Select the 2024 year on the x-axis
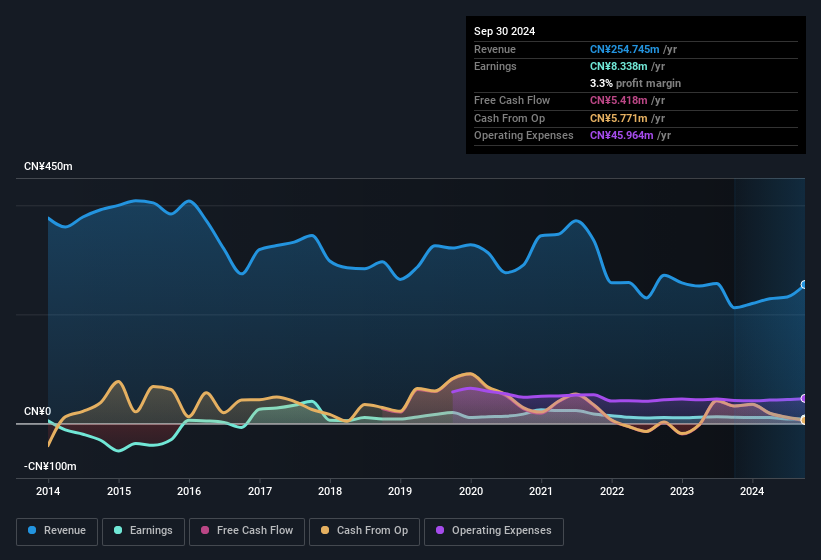 [x=752, y=491]
